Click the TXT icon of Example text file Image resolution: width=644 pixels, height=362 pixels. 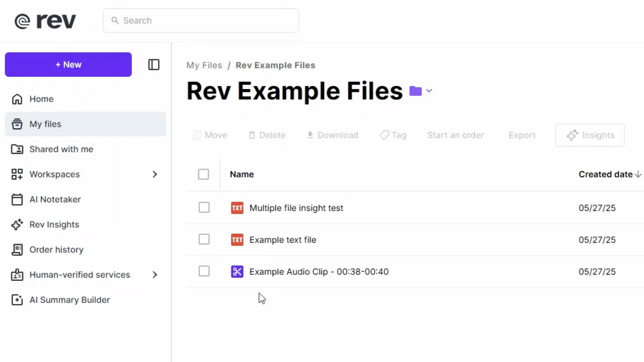[x=237, y=240]
